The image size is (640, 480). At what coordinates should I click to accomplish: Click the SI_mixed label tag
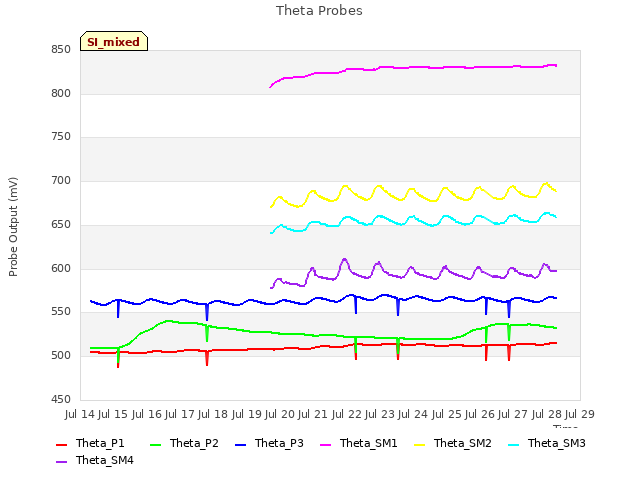tap(114, 41)
